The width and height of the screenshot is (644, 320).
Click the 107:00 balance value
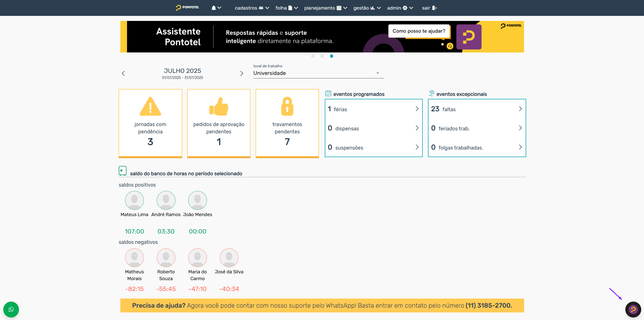135,231
